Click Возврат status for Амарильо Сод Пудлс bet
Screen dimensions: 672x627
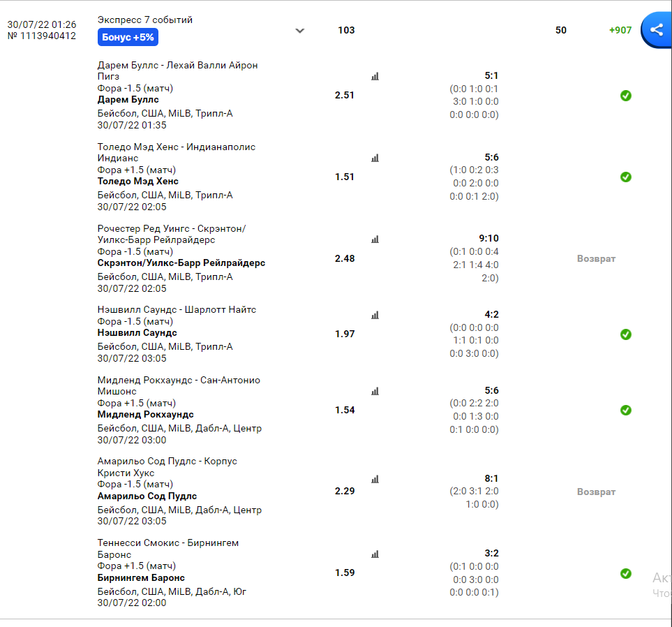pyautogui.click(x=596, y=492)
